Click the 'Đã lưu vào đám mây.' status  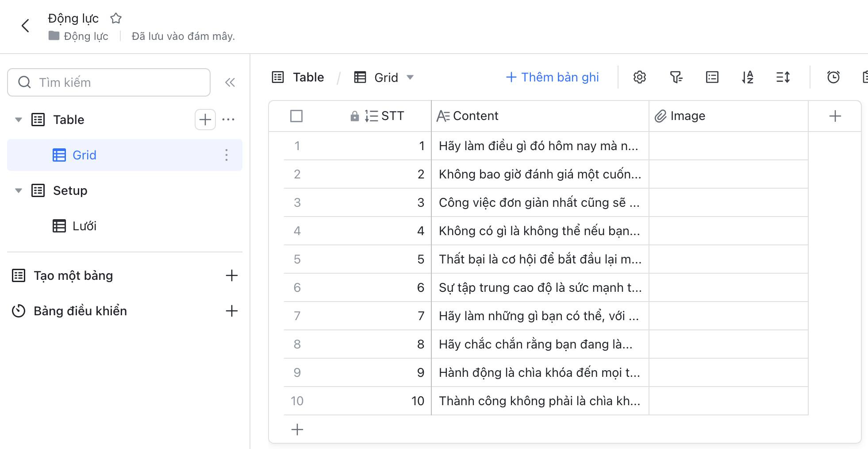tap(183, 36)
